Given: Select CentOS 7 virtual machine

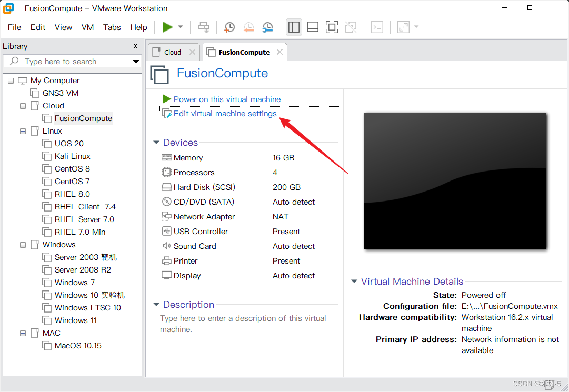Looking at the screenshot, I should 72,182.
